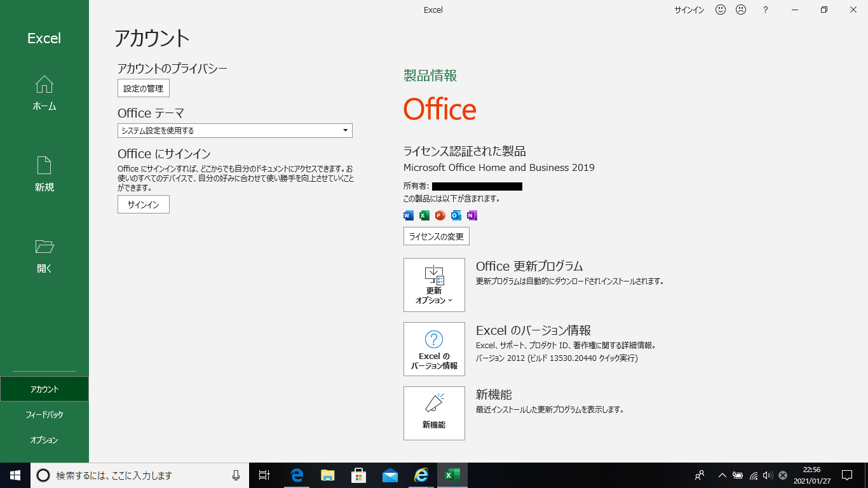Click the サインイン button under Office にサインイン
868x488 pixels.
click(144, 205)
